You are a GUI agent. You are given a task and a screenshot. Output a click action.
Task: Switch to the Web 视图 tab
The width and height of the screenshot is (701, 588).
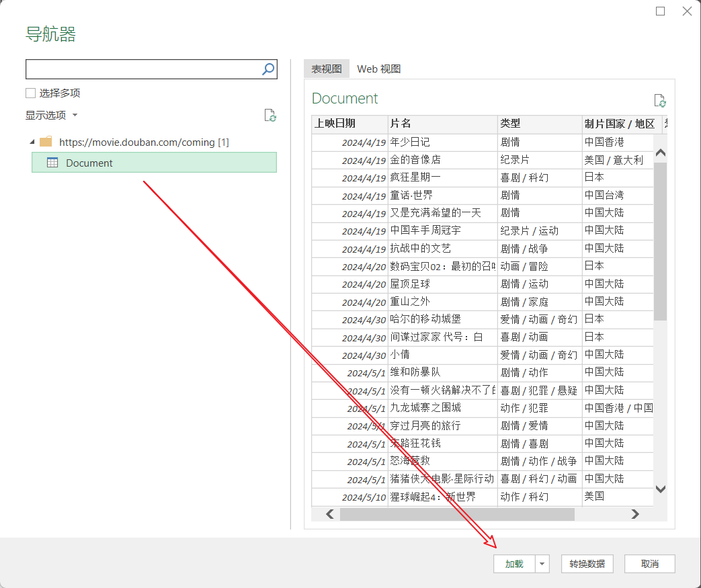378,69
